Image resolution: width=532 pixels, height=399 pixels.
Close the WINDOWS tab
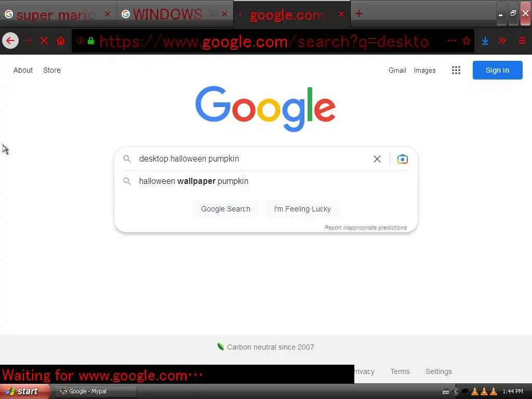point(224,14)
